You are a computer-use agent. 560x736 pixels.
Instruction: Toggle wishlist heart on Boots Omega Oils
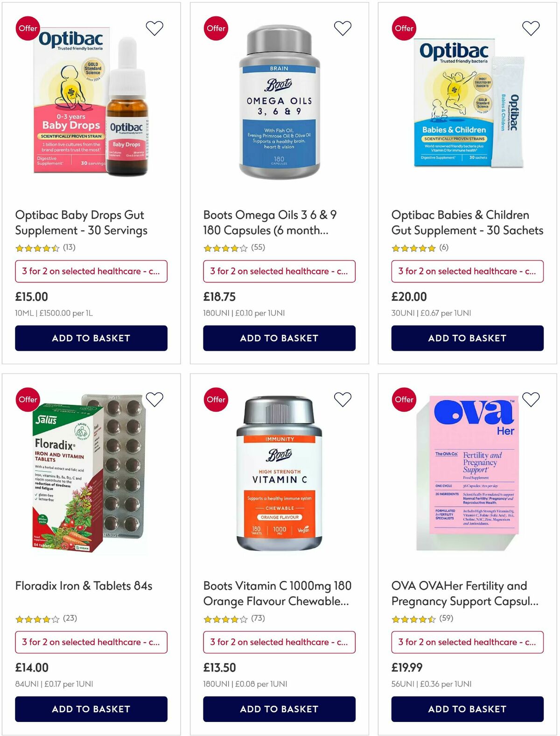(342, 28)
